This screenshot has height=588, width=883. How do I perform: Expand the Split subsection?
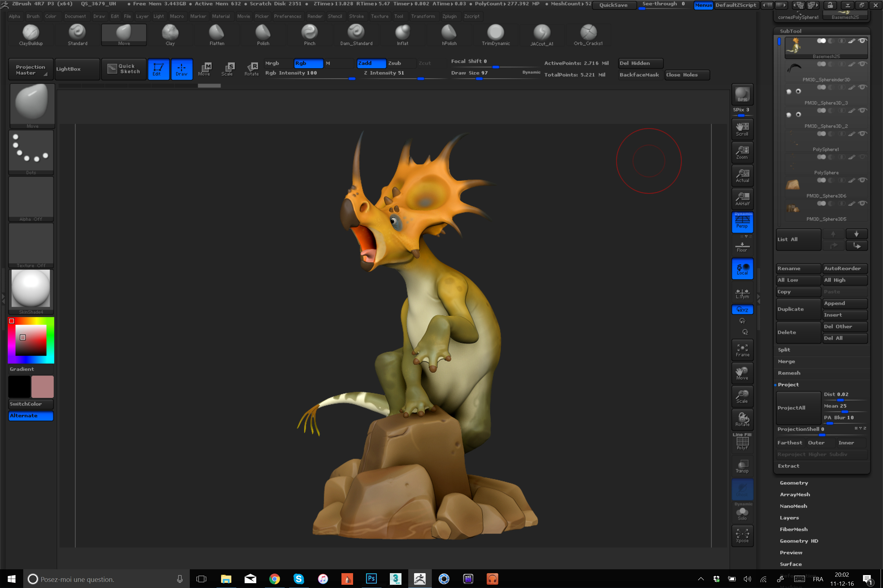pyautogui.click(x=784, y=350)
